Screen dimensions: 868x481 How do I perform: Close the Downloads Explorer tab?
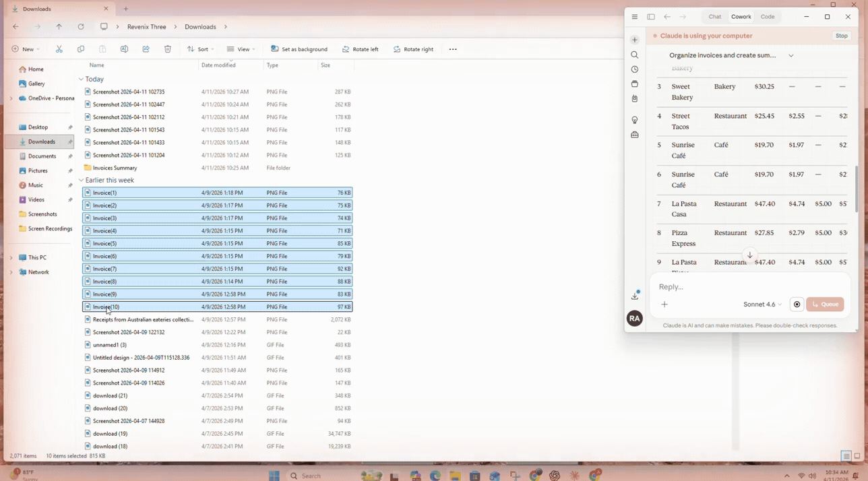106,9
